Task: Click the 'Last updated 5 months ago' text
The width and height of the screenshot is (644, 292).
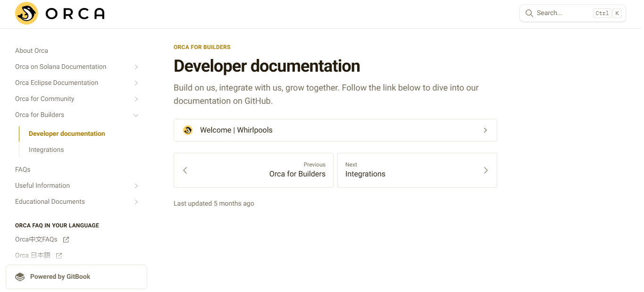Action: click(214, 203)
